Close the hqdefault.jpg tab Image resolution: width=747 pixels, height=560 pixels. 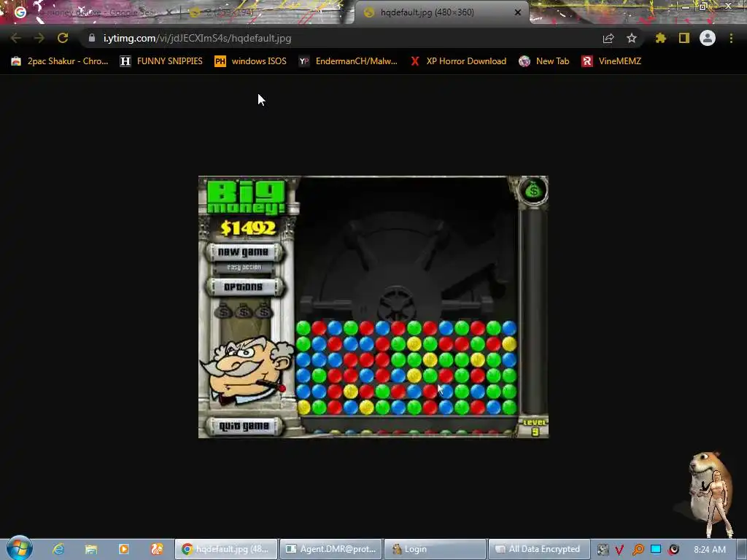click(x=518, y=12)
